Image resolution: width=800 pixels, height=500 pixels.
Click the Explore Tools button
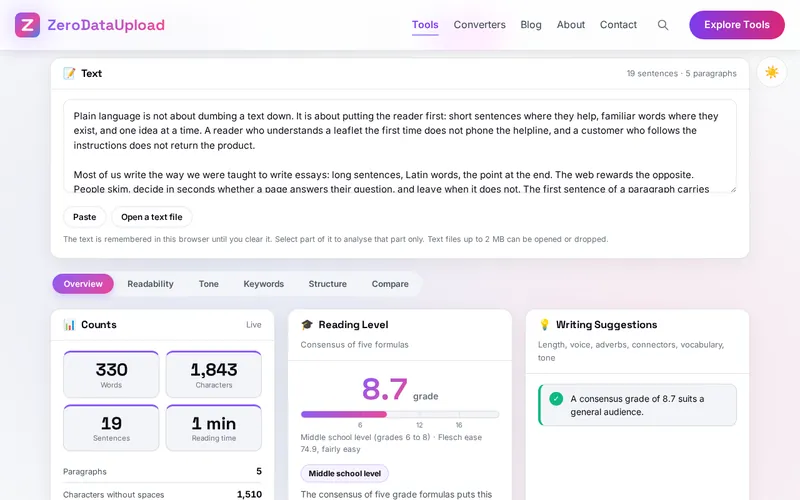[x=737, y=25]
